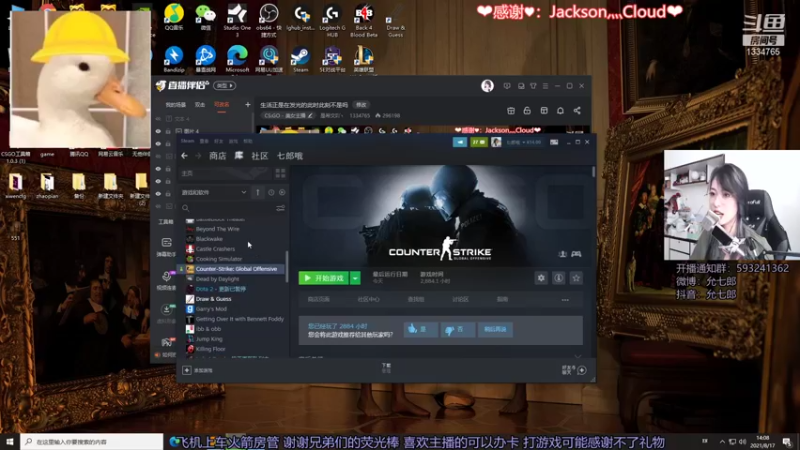800x450 pixels.
Task: Open the Microsoft Edge desktop shortcut
Action: pos(237,59)
